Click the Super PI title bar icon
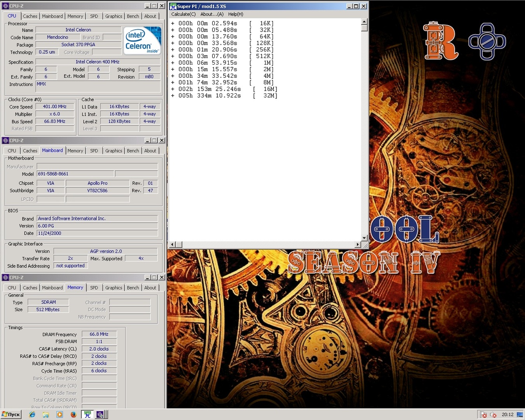 [x=173, y=6]
